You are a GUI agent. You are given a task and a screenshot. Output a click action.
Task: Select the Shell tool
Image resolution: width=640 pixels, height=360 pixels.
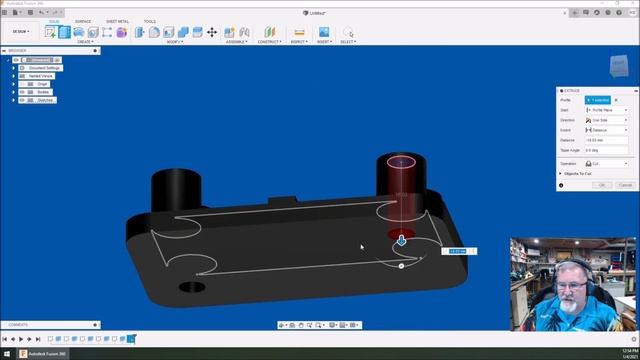(x=169, y=32)
